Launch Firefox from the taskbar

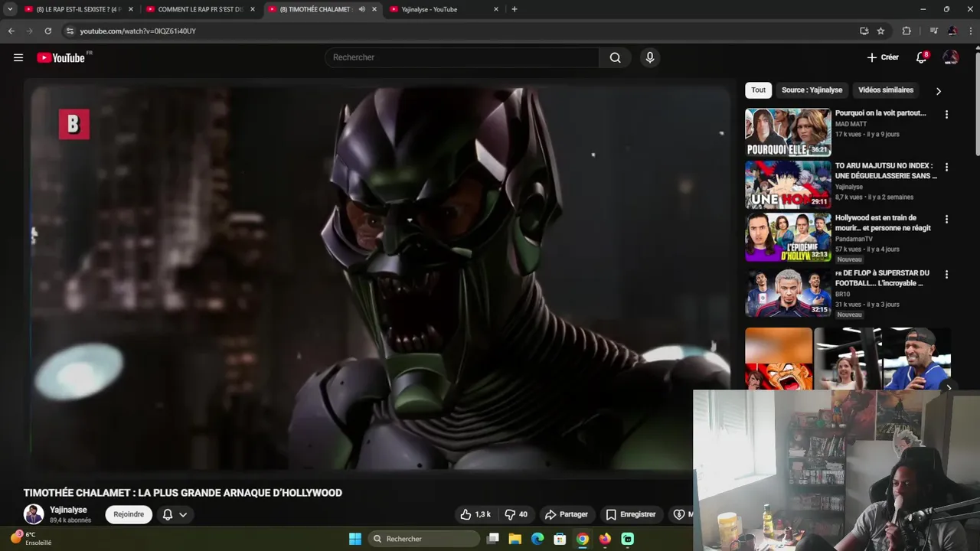605,539
